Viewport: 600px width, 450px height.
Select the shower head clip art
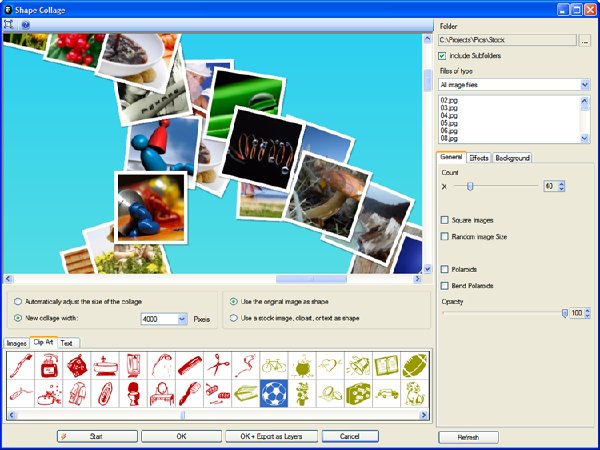pyautogui.click(x=161, y=365)
